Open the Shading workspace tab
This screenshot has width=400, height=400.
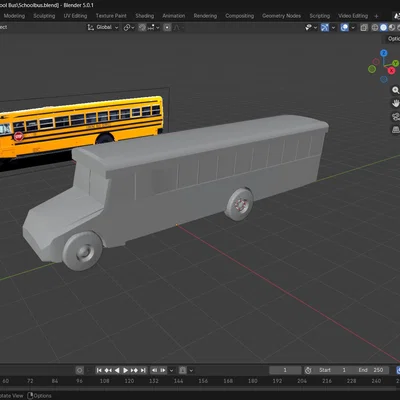tap(145, 16)
